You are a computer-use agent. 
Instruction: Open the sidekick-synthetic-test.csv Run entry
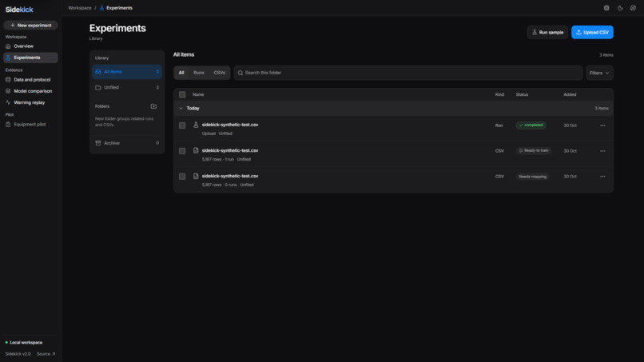(x=230, y=125)
